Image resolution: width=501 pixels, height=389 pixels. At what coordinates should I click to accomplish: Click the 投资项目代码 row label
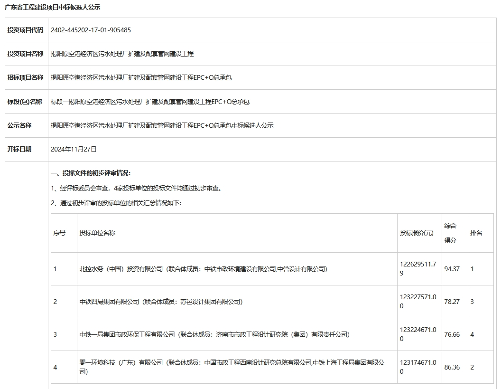tap(25, 30)
